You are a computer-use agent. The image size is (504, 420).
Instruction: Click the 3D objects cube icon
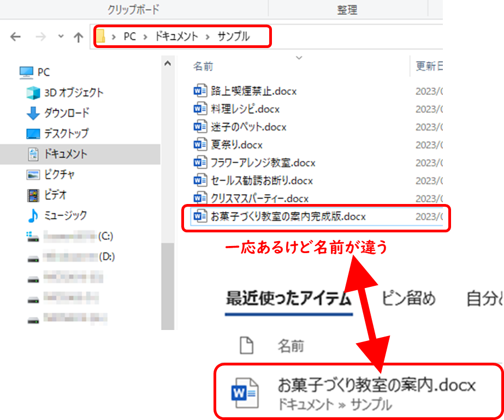pyautogui.click(x=33, y=93)
